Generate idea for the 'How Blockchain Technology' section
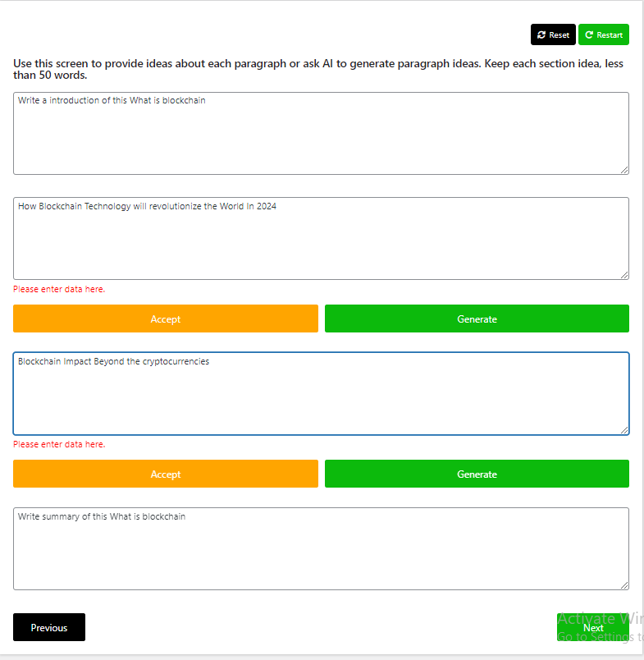The image size is (644, 660). click(x=477, y=319)
